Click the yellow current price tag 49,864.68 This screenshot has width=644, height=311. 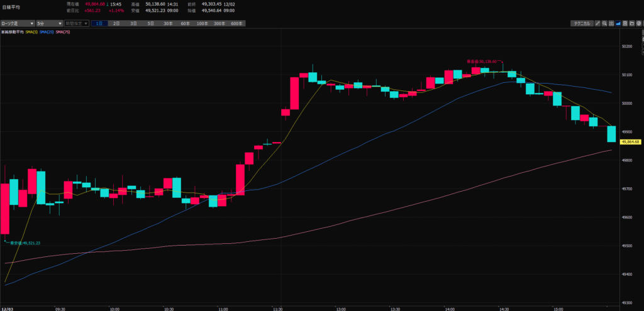tap(629, 142)
